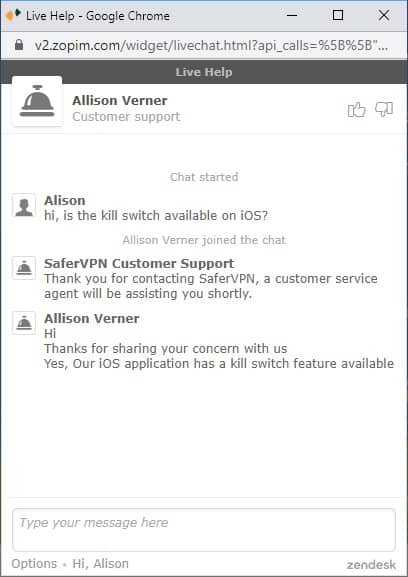
Task: Rate chat with thumbs up icon
Action: pos(356,109)
